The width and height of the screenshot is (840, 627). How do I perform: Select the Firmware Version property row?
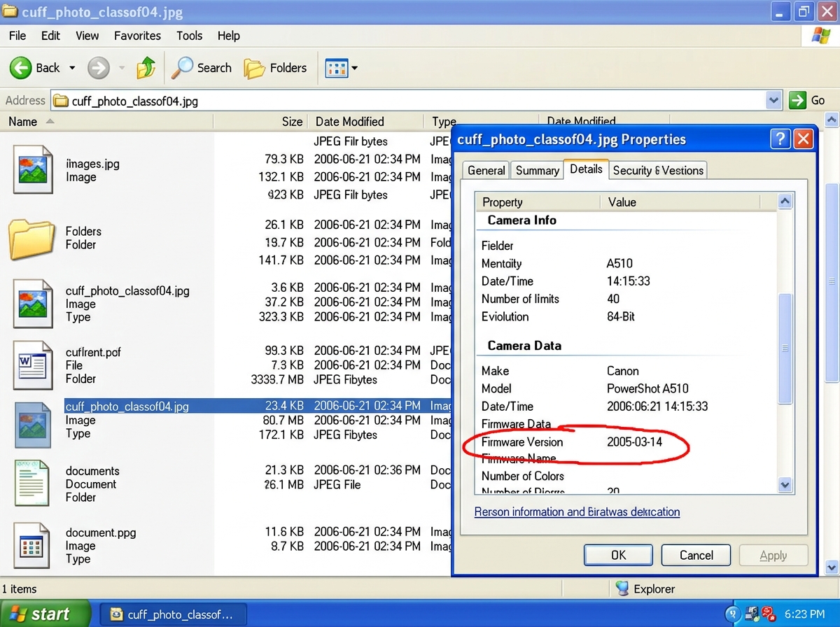click(626, 442)
